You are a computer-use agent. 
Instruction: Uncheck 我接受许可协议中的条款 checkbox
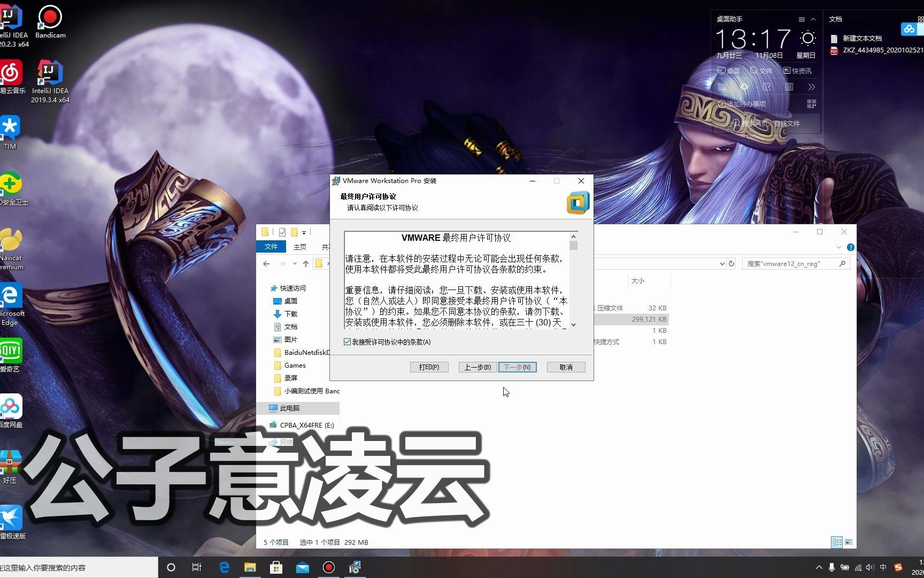(348, 341)
